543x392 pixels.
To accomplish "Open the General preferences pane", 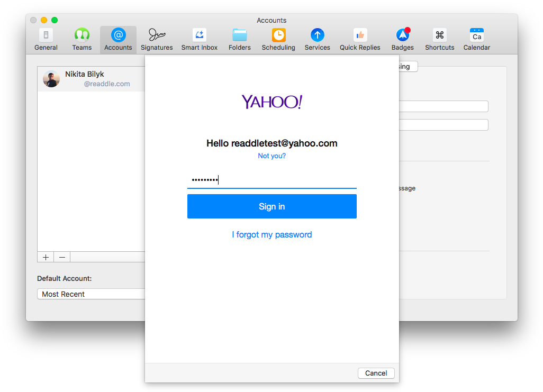I will 46,40.
